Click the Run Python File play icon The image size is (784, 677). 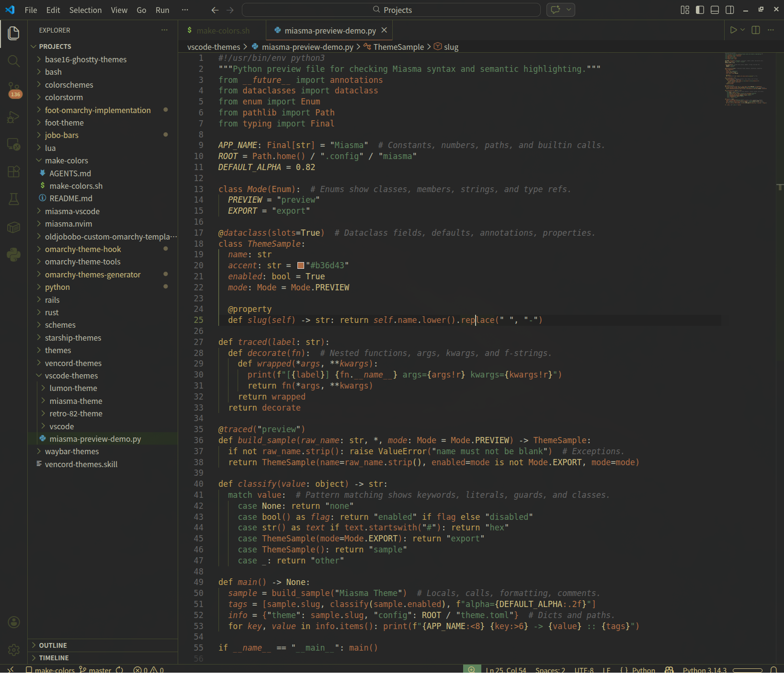click(x=733, y=30)
